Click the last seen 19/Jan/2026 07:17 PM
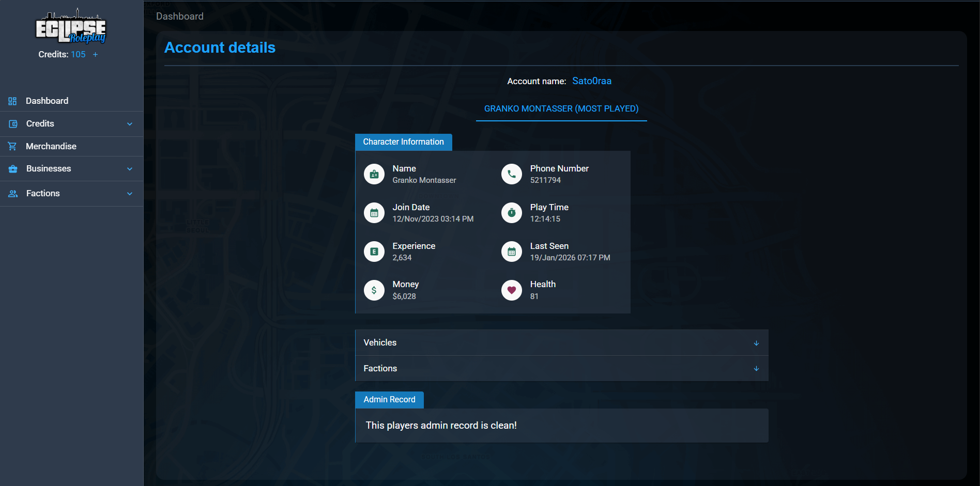 tap(570, 258)
